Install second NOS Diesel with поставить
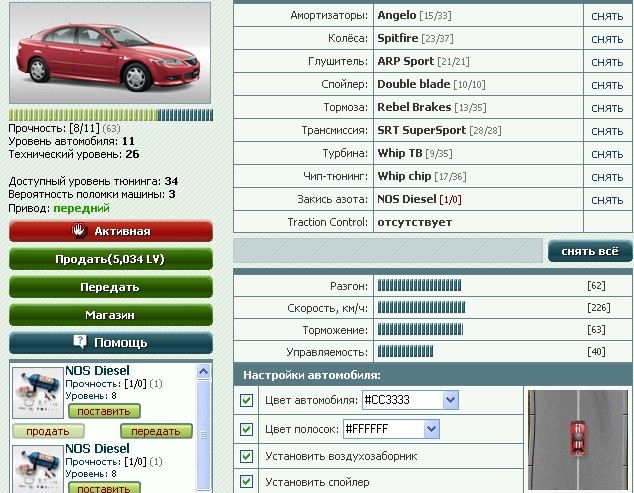 coord(104,488)
